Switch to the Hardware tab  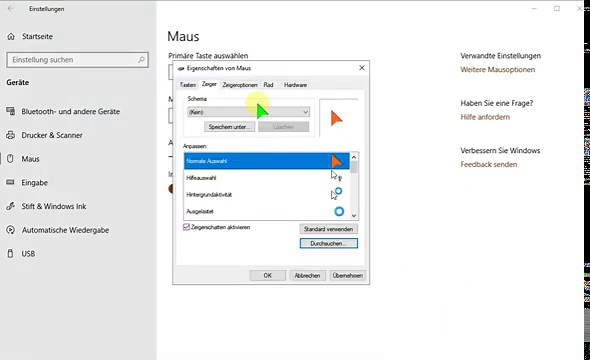point(295,85)
